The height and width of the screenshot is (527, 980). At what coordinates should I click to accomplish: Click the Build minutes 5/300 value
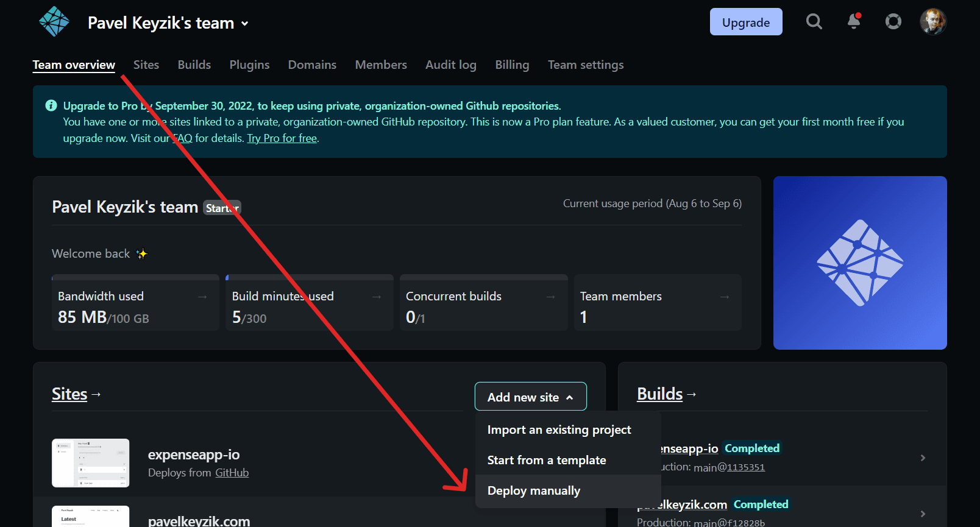[x=249, y=317]
